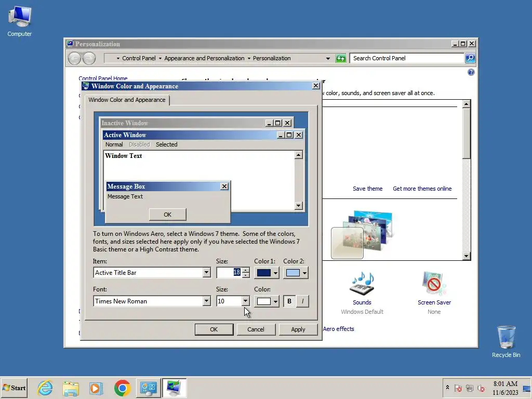Launch Google Chrome from taskbar
This screenshot has height=399, width=532.
click(122, 388)
